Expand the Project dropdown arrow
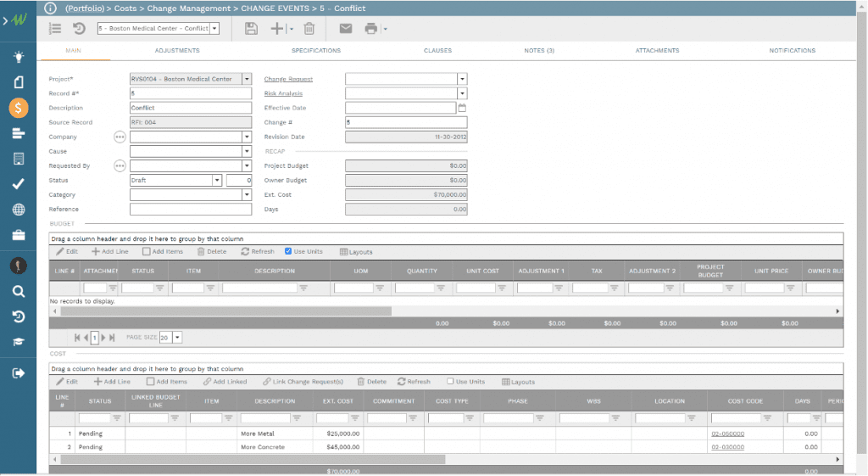 [247, 79]
